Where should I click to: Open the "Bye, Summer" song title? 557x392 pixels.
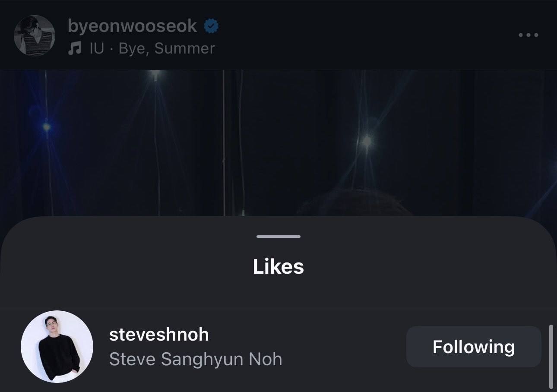[167, 48]
